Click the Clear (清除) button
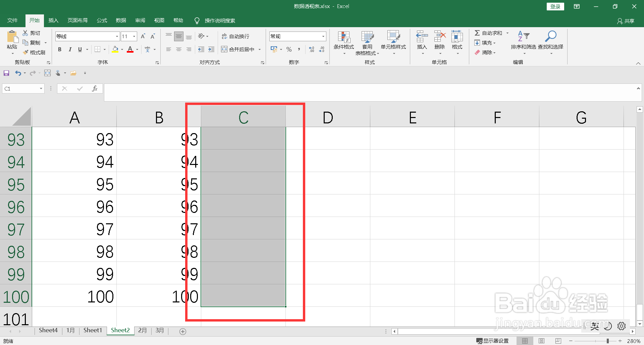Screen dimensions: 644x345 coord(485,52)
